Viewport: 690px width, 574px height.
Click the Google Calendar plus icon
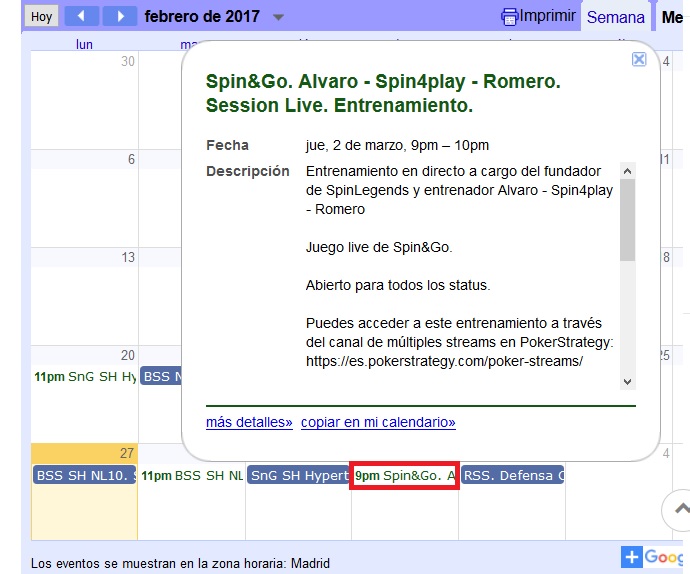pos(632,557)
